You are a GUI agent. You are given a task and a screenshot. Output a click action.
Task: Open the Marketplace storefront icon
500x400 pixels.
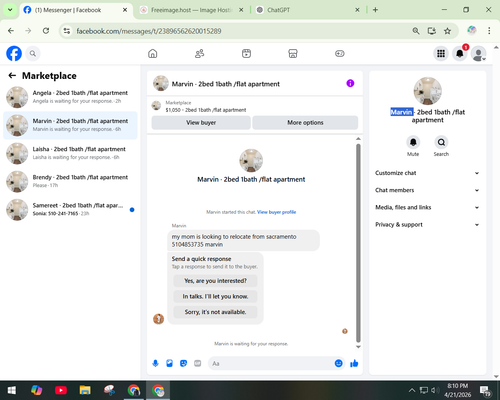tap(293, 53)
